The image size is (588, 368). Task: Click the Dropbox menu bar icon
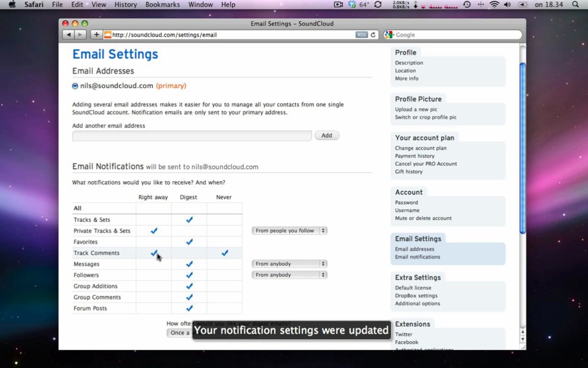click(352, 4)
